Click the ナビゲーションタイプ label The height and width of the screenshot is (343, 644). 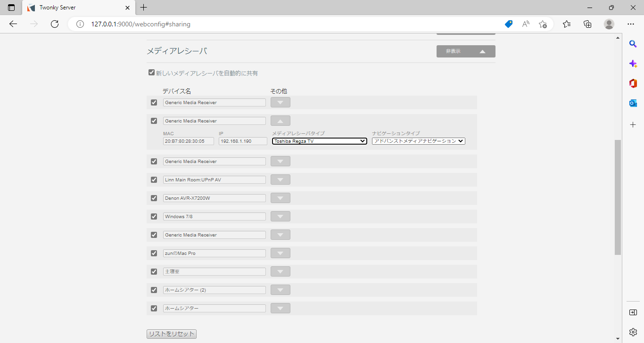click(396, 133)
